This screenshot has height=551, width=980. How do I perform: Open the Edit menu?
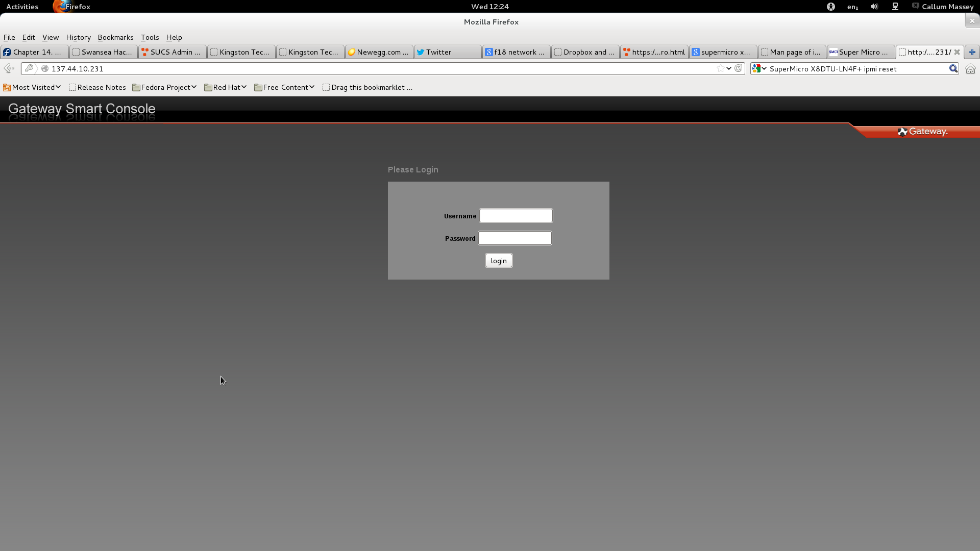(29, 37)
